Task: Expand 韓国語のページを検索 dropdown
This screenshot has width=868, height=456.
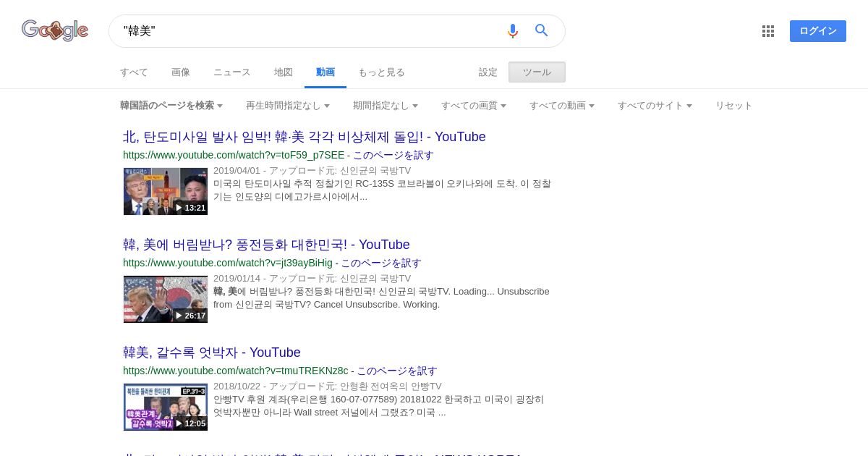Action: click(x=171, y=106)
